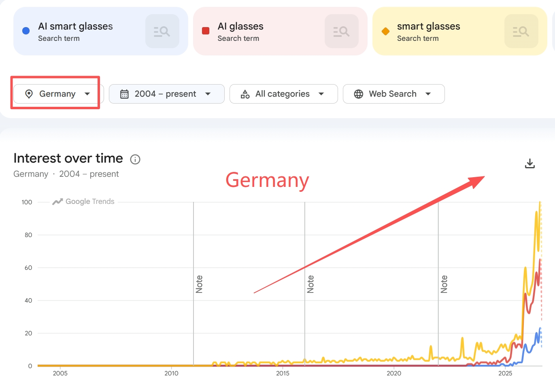Click the red square color marker for AI glasses
The width and height of the screenshot is (555, 392).
(x=206, y=31)
